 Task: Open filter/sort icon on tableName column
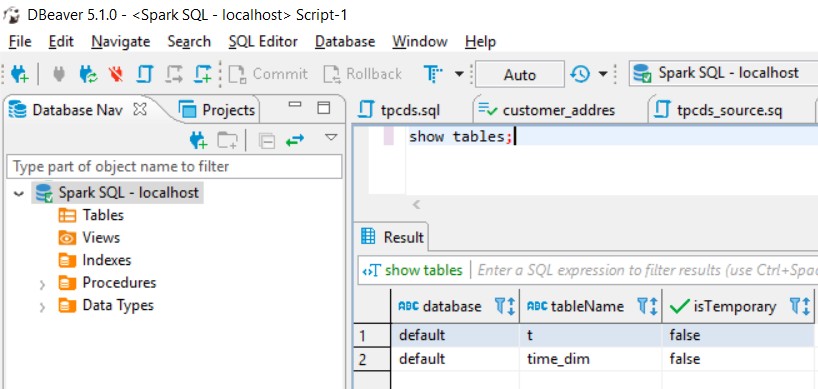point(647,306)
